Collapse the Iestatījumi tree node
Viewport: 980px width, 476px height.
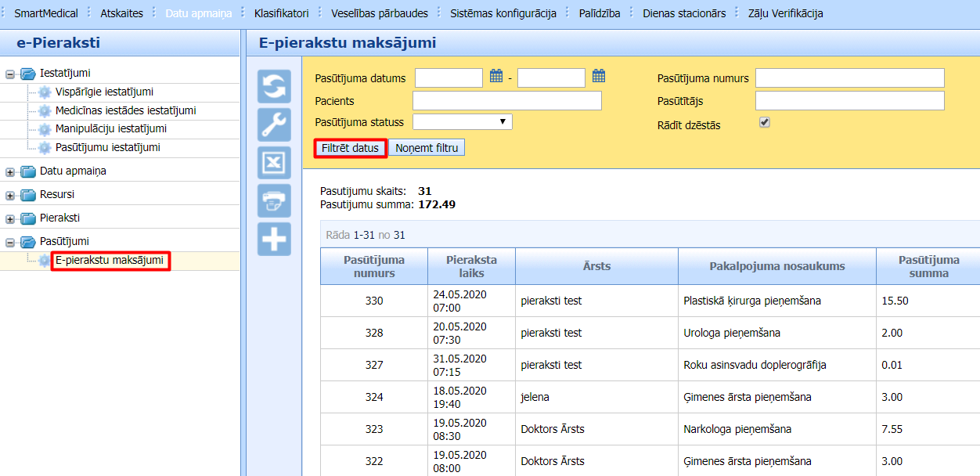point(10,74)
